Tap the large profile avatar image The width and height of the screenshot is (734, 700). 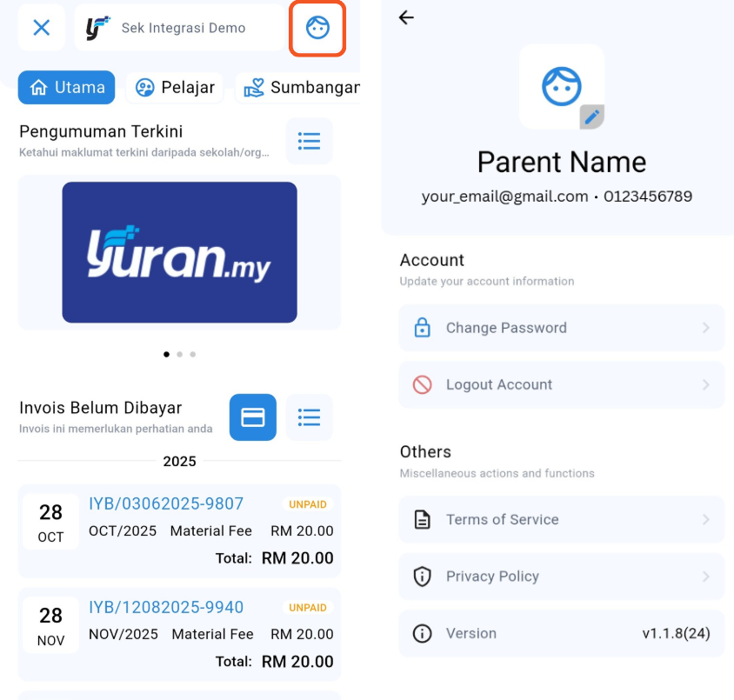561,87
